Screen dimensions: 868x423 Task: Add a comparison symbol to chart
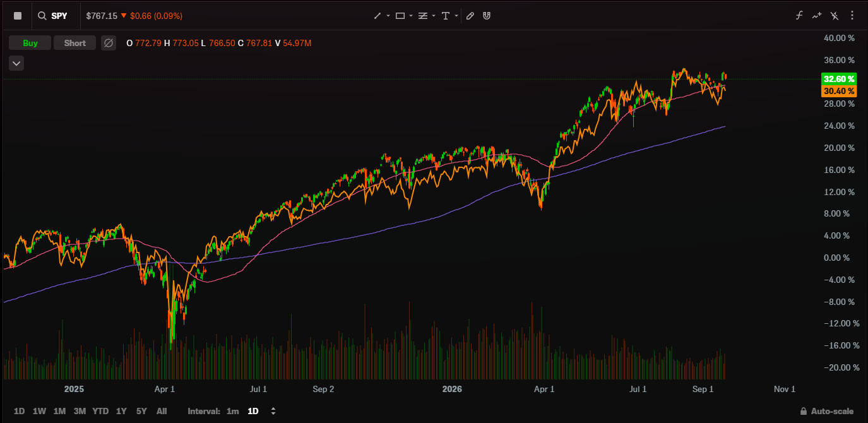tap(817, 16)
